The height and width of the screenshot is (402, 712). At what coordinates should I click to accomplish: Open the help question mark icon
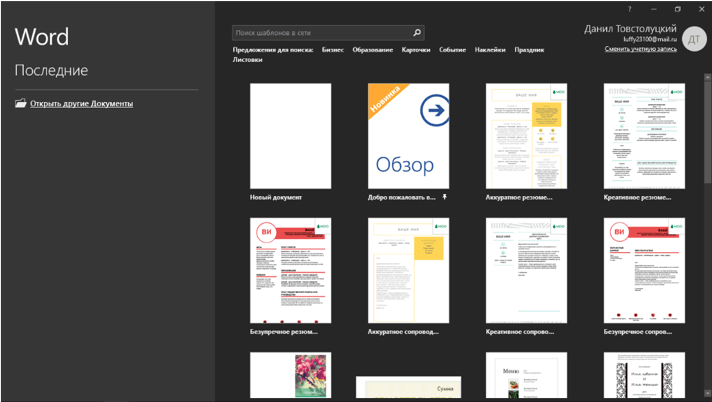630,9
